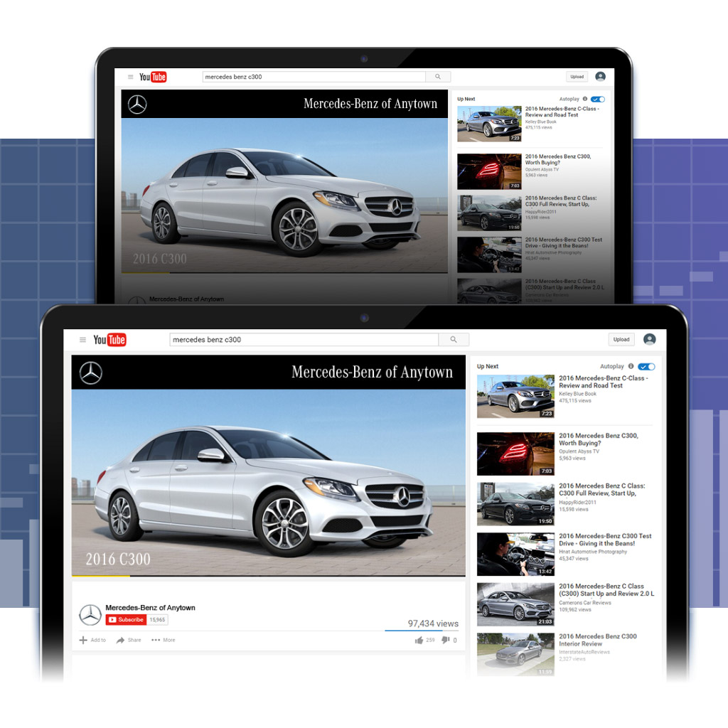Viewport: 728px width, 728px height.
Task: Toggle the Autoplay switch on the back laptop
Action: click(x=598, y=100)
